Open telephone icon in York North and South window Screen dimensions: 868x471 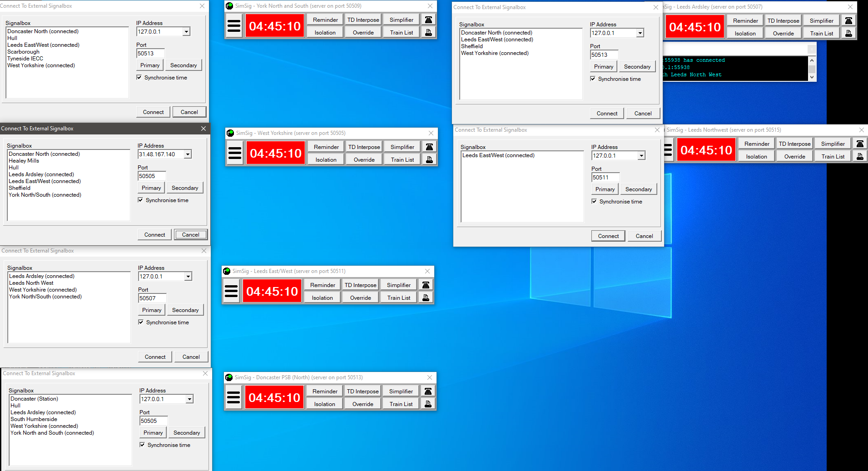point(428,20)
